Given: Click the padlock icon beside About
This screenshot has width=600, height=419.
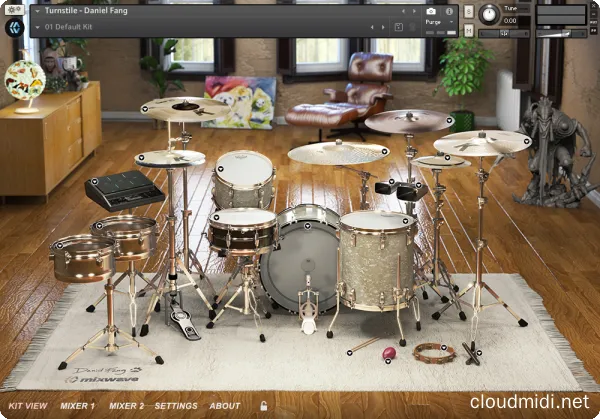Looking at the screenshot, I should click(x=264, y=406).
